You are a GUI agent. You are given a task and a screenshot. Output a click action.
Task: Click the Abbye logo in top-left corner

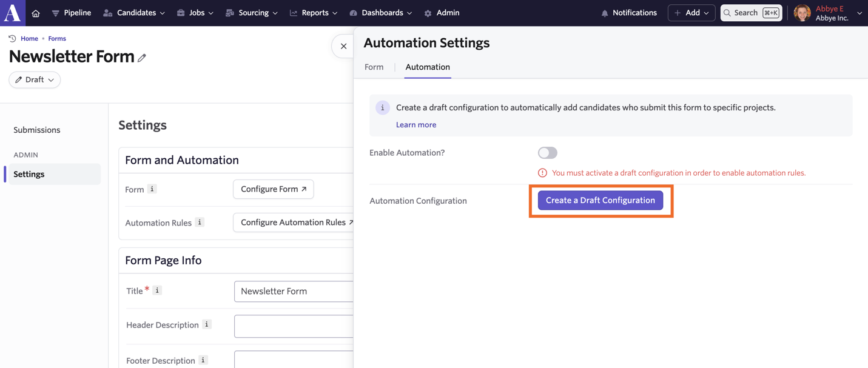[13, 13]
